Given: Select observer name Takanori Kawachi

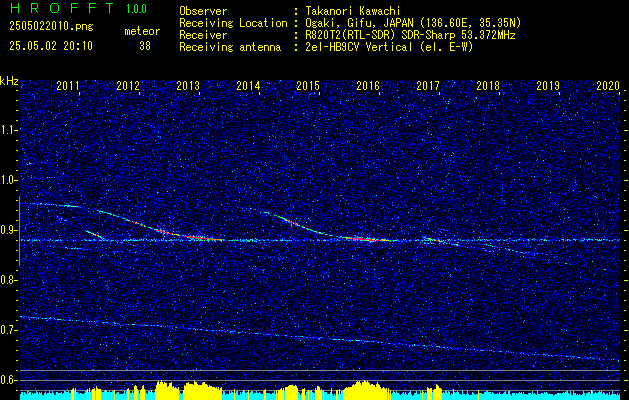Looking at the screenshot, I should pos(353,11).
